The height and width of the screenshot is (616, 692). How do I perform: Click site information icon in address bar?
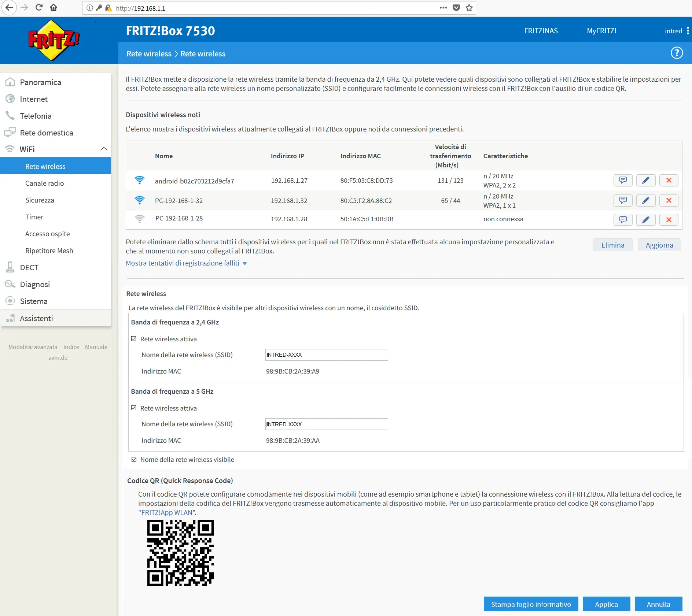click(x=89, y=8)
